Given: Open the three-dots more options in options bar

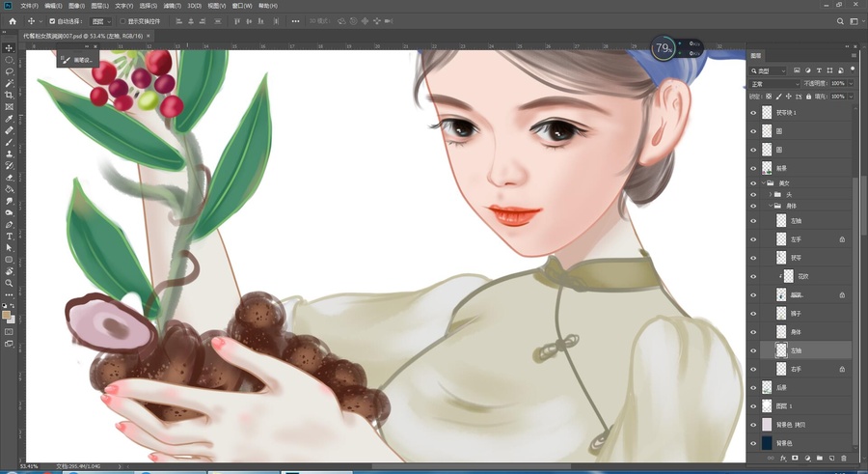Looking at the screenshot, I should [x=296, y=21].
